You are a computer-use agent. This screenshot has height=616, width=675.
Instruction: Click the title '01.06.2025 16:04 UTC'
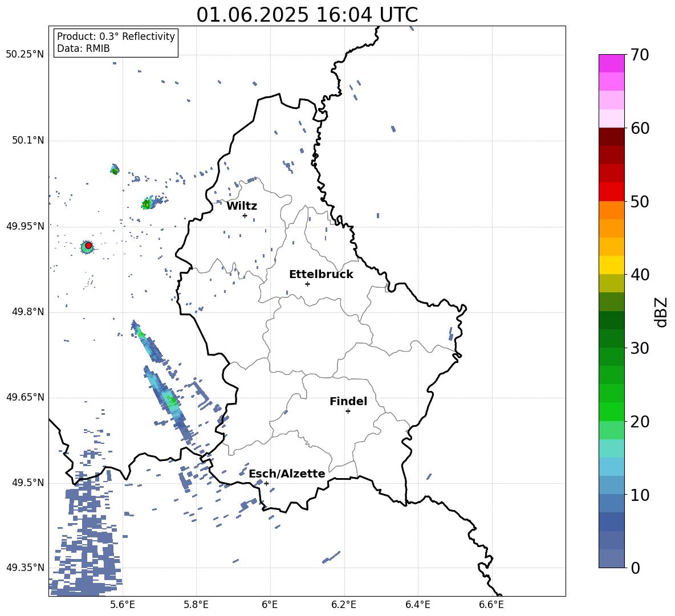[307, 15]
